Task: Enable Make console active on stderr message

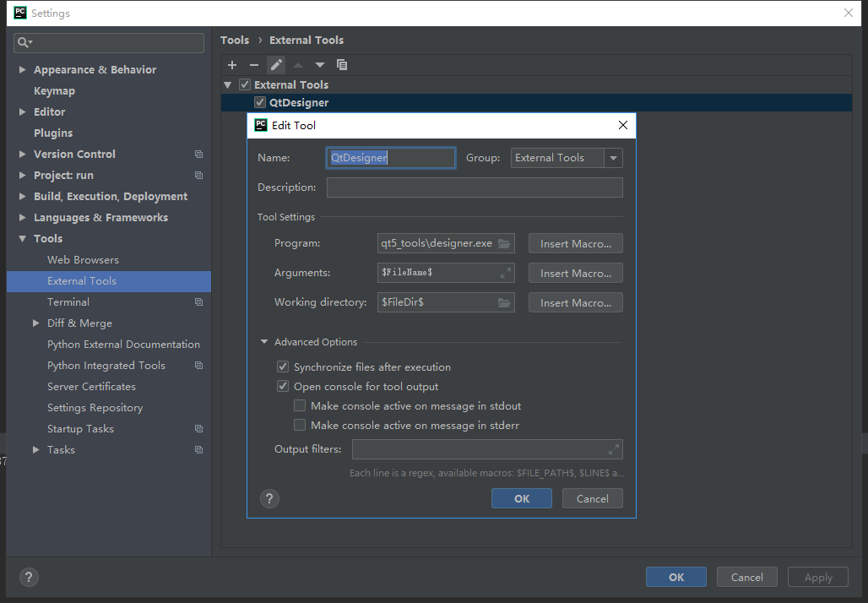Action: 300,425
